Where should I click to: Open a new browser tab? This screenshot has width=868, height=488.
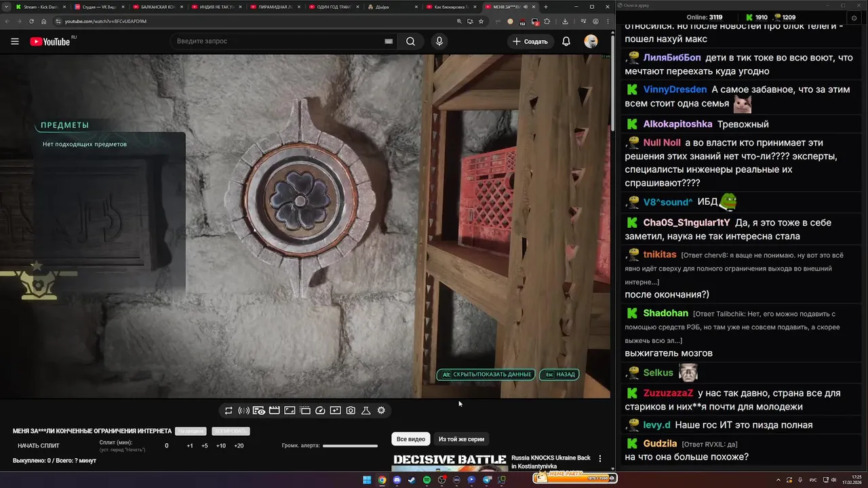546,7
